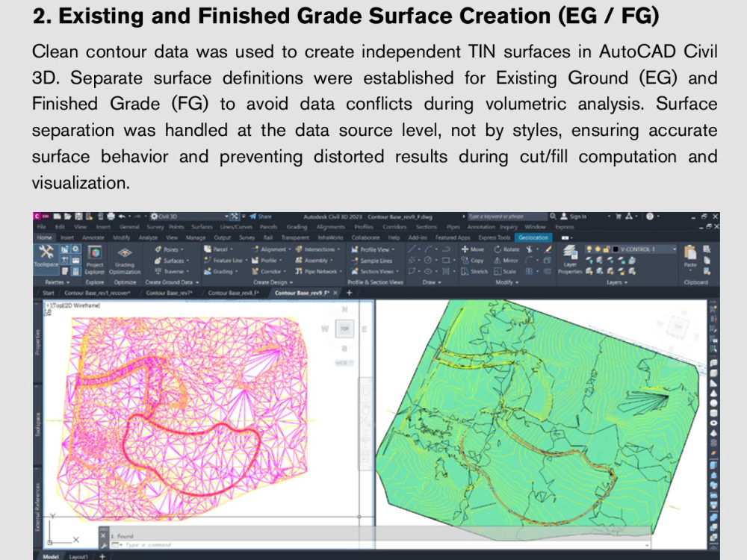
Task: Expand the Corridor dropdown
Action: pyautogui.click(x=285, y=272)
